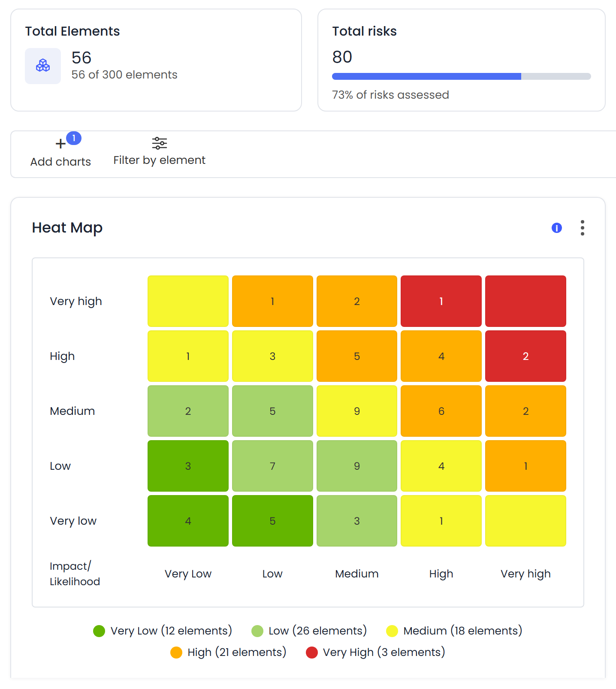
Task: Click the yellow cell with 9 in Medium row
Action: pyautogui.click(x=357, y=411)
